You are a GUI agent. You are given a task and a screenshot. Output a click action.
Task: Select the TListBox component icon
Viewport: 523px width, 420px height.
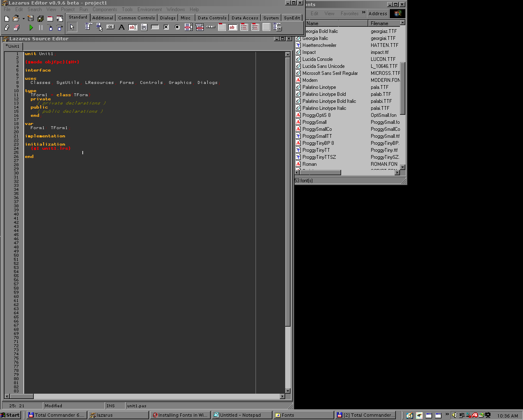[x=188, y=27]
